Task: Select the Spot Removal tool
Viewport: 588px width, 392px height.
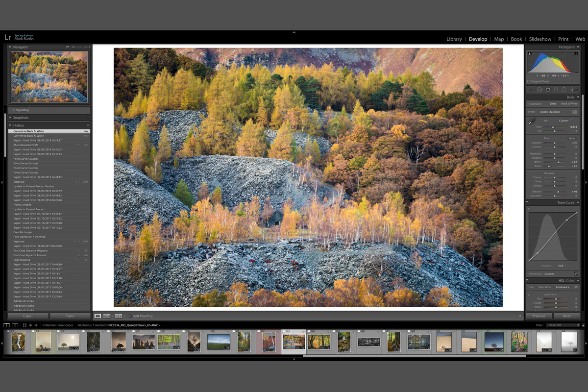Action: tap(539, 90)
